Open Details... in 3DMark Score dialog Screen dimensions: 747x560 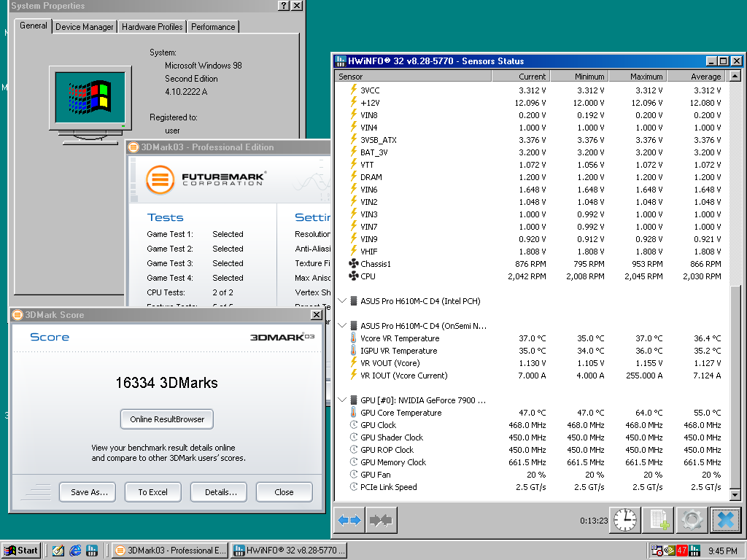coord(219,492)
